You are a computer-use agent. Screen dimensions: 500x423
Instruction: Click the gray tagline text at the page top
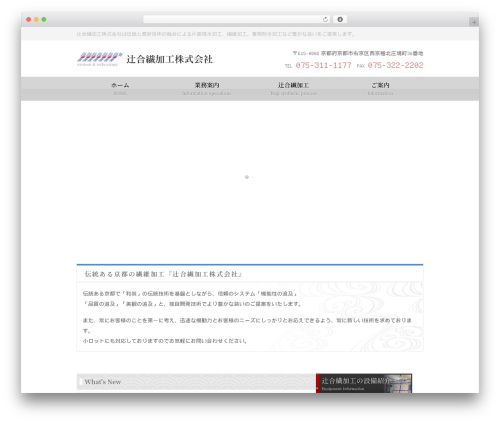click(x=216, y=34)
